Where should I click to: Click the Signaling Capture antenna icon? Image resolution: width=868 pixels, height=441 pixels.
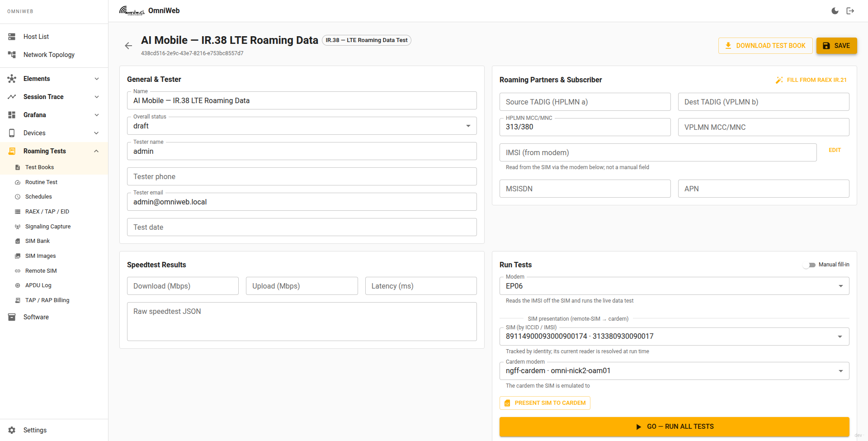pyautogui.click(x=18, y=227)
